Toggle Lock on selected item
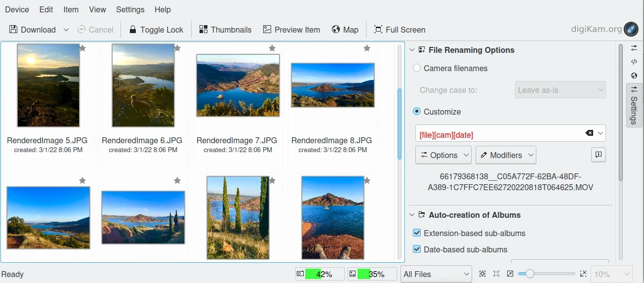This screenshot has width=644, height=283. tap(156, 30)
